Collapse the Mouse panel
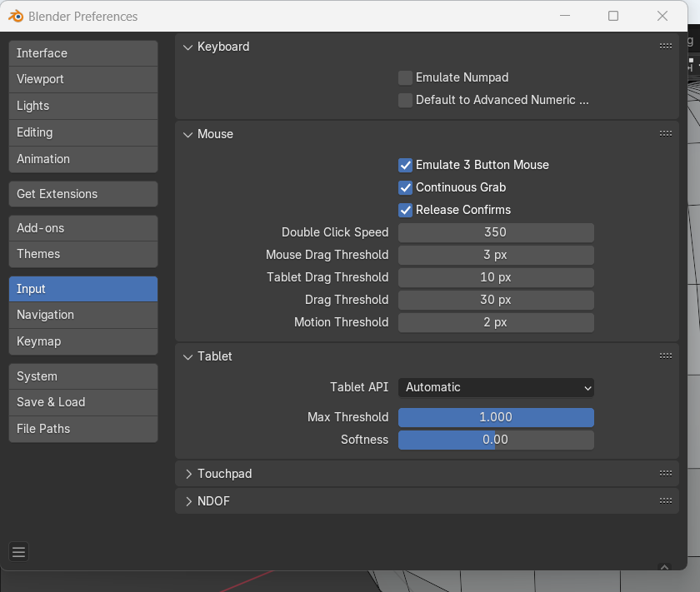Viewport: 700px width, 592px height. pos(188,134)
